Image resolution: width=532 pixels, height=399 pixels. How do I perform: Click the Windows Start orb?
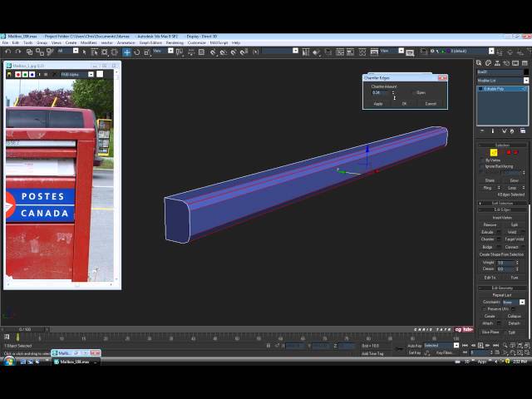[x=7, y=362]
